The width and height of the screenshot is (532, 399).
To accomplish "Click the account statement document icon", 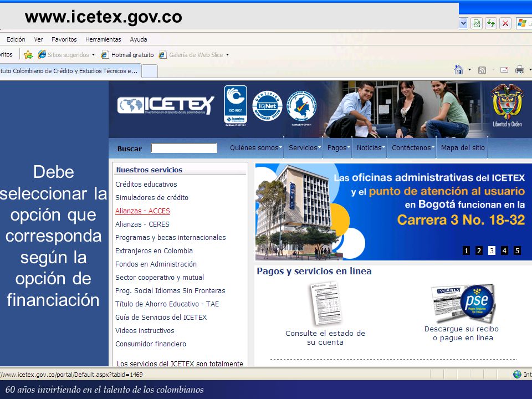I will point(325,304).
